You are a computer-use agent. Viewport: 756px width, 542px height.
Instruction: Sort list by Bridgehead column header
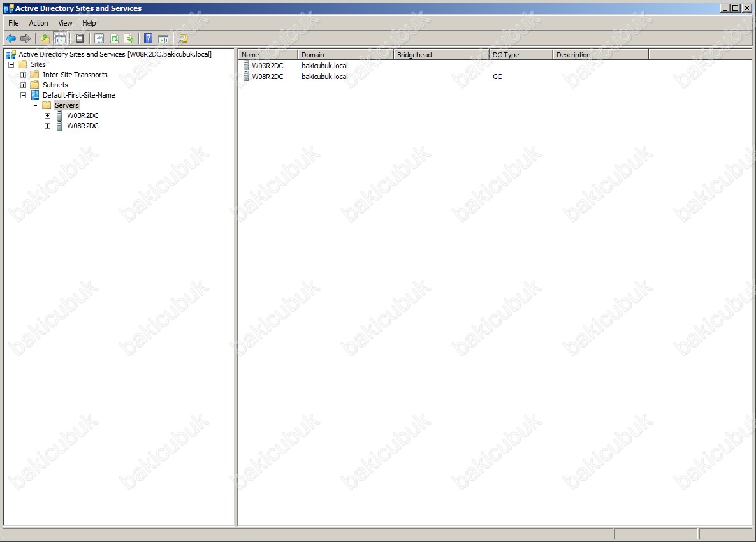[x=441, y=54]
